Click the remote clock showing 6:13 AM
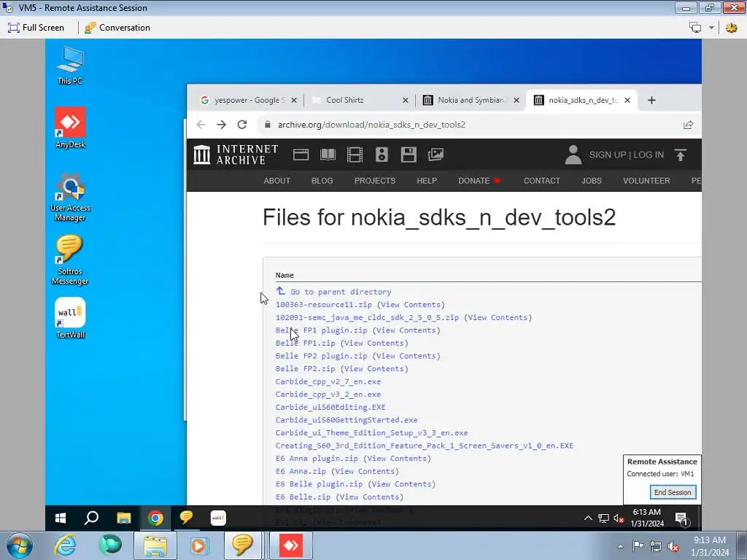The height and width of the screenshot is (560, 747). 647,518
